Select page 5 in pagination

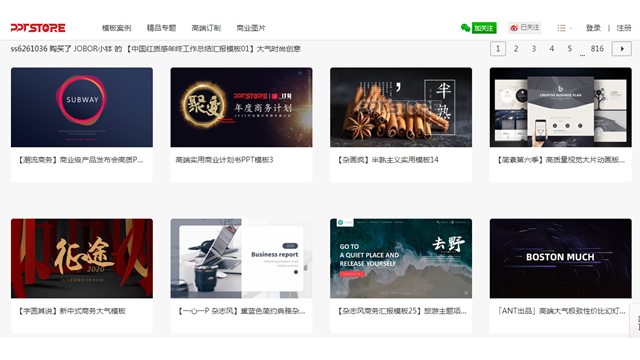tap(569, 49)
